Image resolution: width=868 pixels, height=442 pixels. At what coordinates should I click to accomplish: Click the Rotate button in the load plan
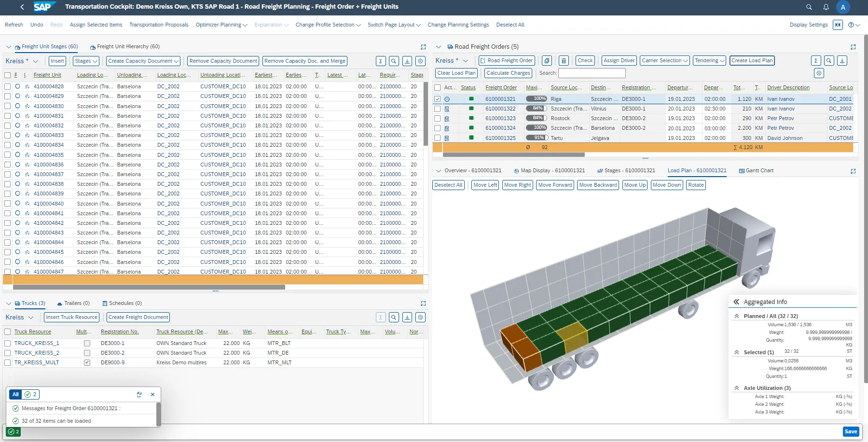[x=696, y=185]
